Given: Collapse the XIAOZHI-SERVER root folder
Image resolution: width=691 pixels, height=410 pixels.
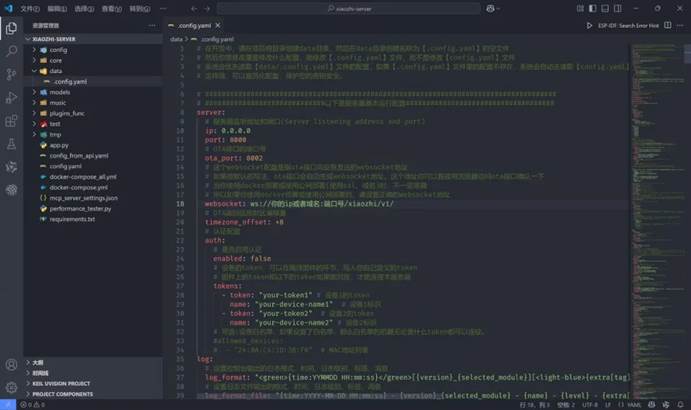Looking at the screenshot, I should (93, 39).
